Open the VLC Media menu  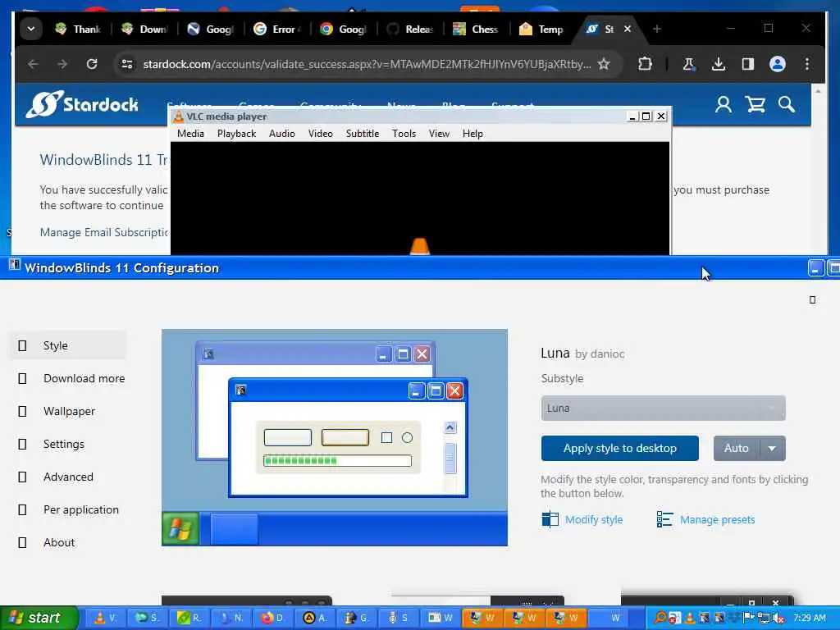point(190,134)
